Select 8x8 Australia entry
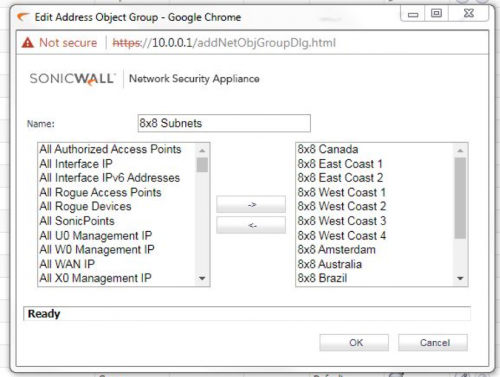Viewport: 500px width, 377px height. click(x=375, y=264)
